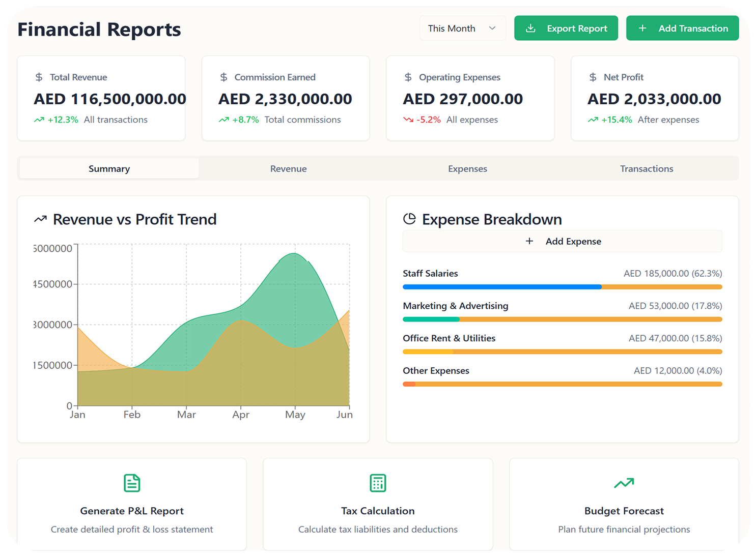Click the Operating Expenses amount AED 297,000.00
The width and height of the screenshot is (756, 557).
tap(463, 99)
